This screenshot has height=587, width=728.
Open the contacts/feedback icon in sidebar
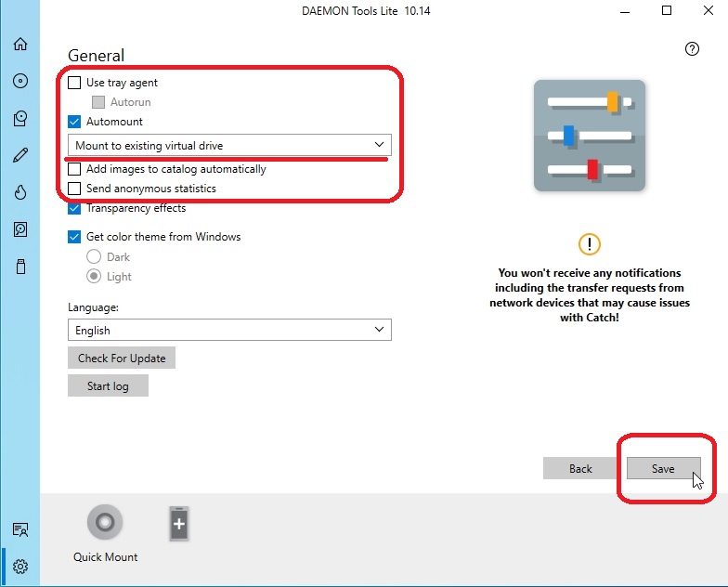point(20,529)
